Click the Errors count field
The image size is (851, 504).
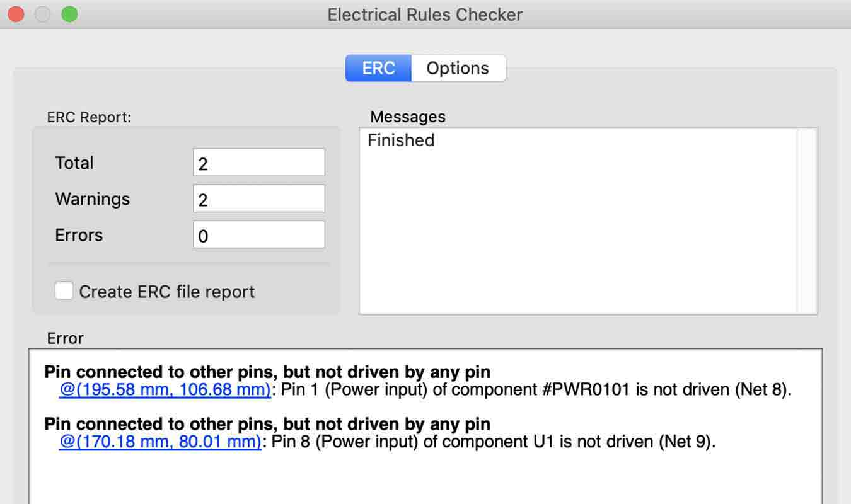258,235
